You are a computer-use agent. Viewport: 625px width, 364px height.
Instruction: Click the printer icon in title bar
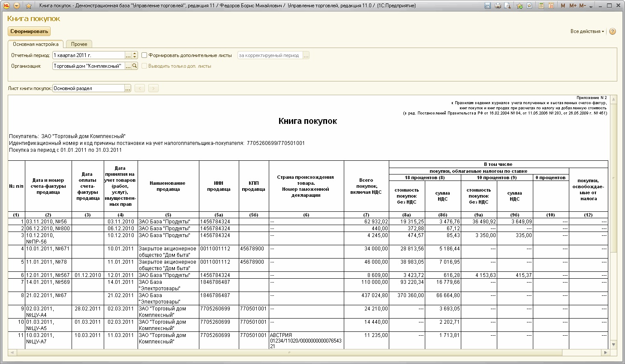(498, 6)
